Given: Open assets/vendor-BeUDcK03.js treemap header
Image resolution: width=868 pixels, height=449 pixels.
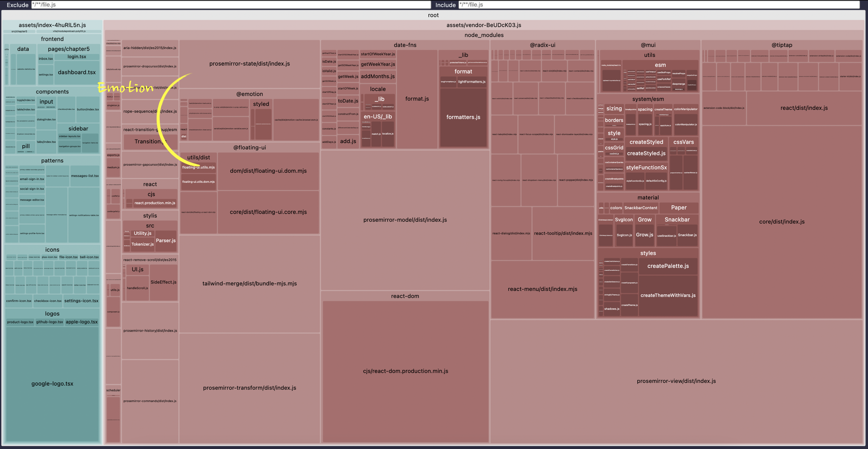Looking at the screenshot, I should pos(484,25).
